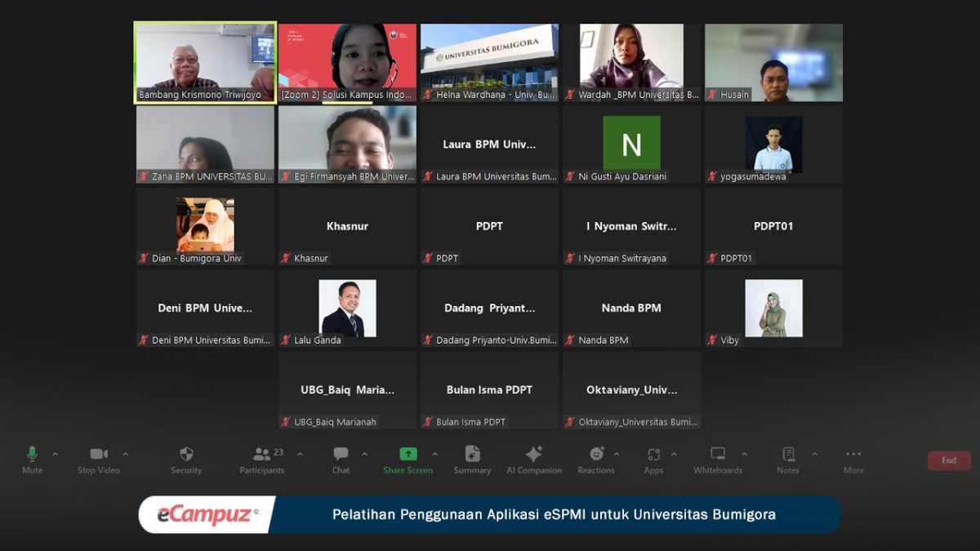Expand audio options next to Mute

click(x=56, y=453)
